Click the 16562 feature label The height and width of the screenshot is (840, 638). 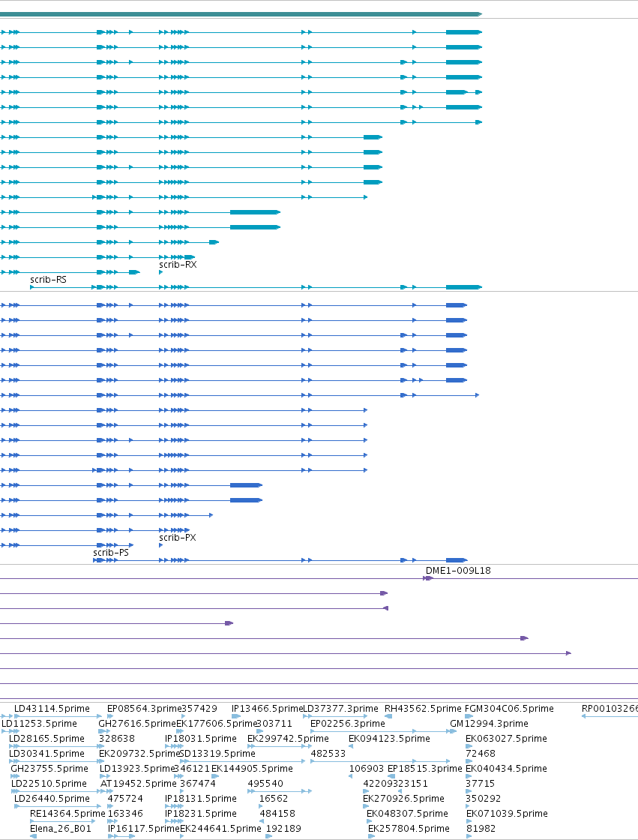274,799
